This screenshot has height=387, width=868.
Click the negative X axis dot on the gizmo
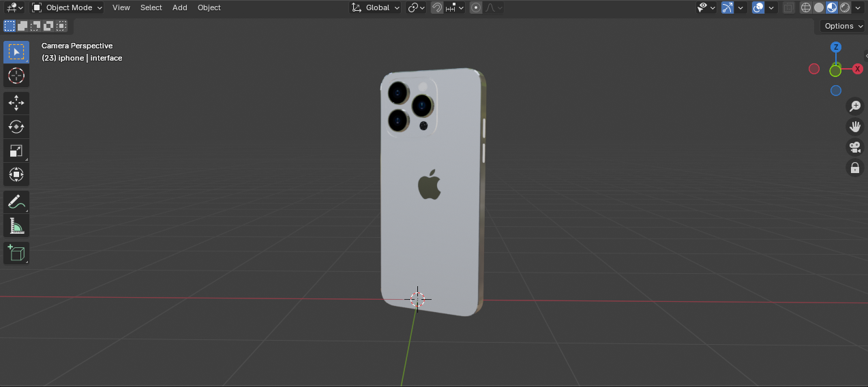814,69
